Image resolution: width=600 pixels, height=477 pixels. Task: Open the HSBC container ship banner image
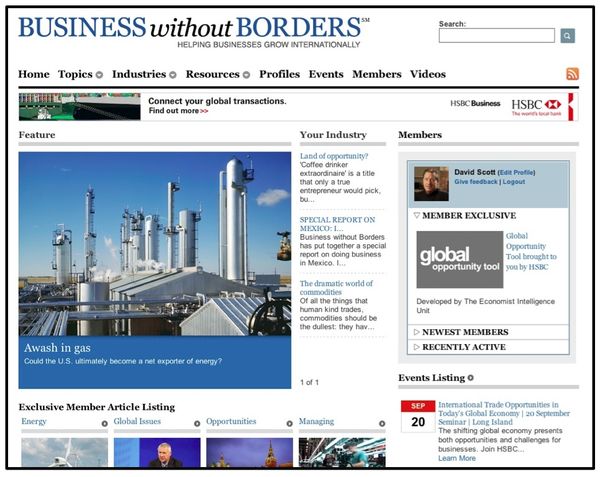[80, 107]
